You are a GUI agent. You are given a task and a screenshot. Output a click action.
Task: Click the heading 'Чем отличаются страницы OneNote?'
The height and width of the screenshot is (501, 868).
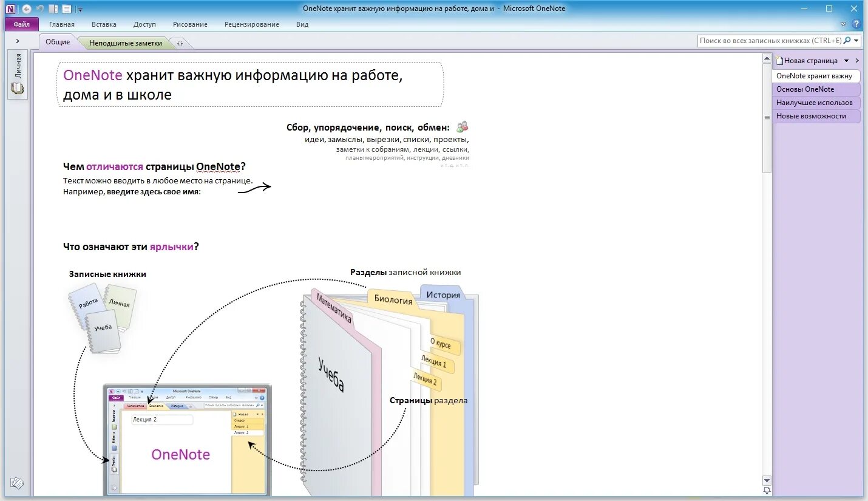point(154,166)
